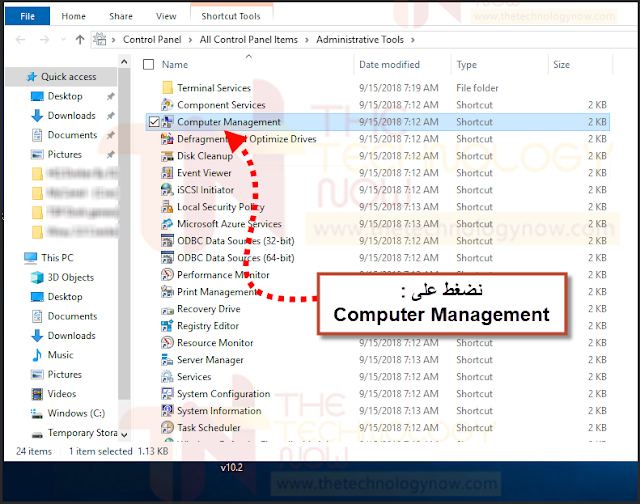This screenshot has height=504, width=640.
Task: Expand chevron after All Control Panel Items
Action: coord(307,40)
